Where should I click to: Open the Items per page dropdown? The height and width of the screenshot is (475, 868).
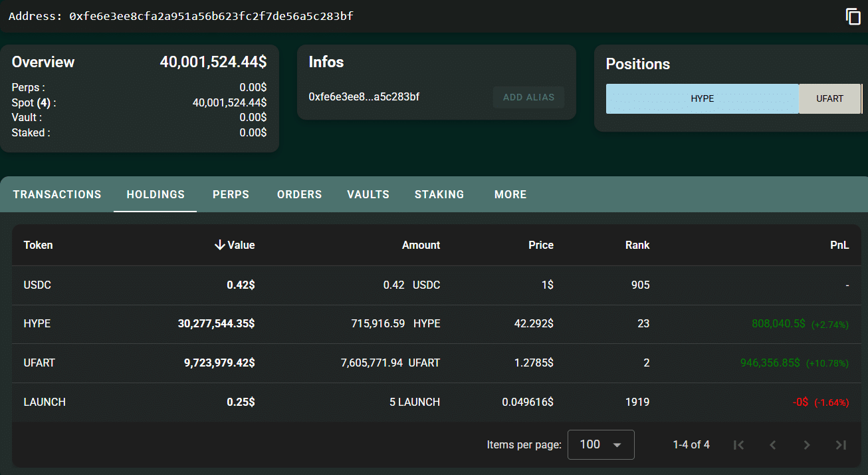[601, 444]
